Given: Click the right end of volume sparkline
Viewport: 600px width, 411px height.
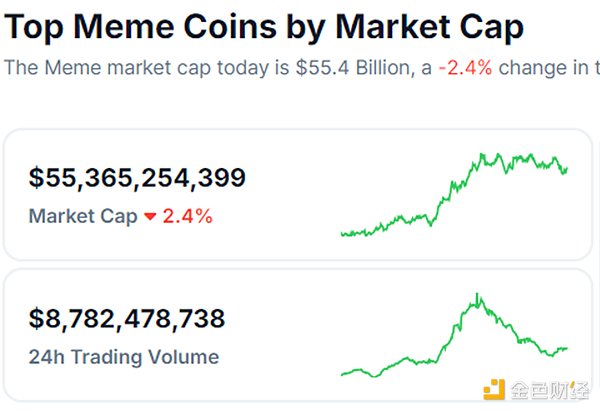Looking at the screenshot, I should [567, 348].
